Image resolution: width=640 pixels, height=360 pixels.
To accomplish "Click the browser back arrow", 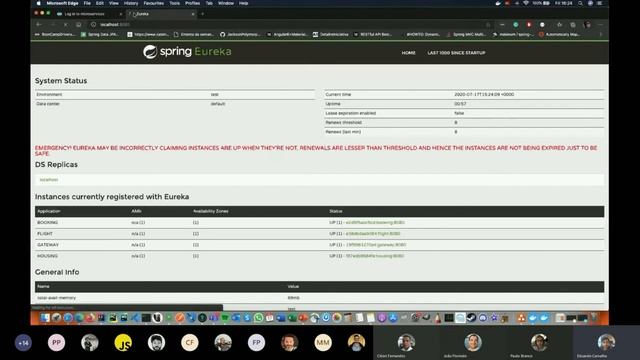I will point(39,24).
